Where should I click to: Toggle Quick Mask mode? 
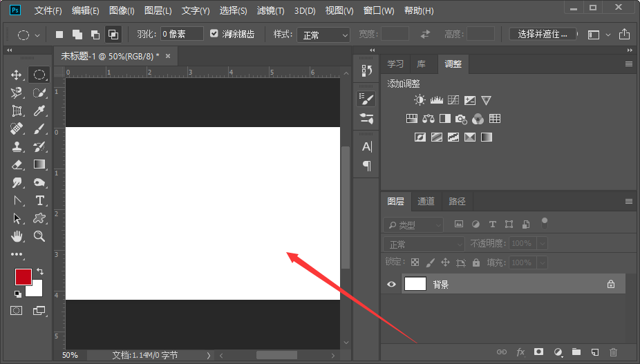coord(17,311)
